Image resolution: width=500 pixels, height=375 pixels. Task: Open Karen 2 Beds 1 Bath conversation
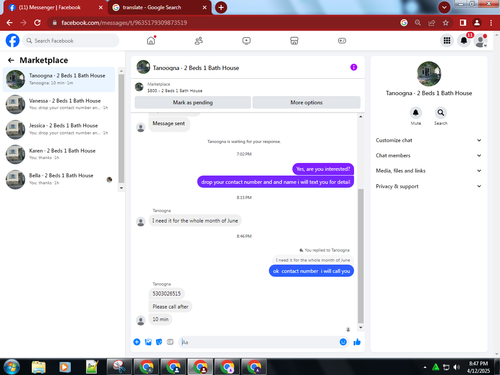(x=59, y=154)
